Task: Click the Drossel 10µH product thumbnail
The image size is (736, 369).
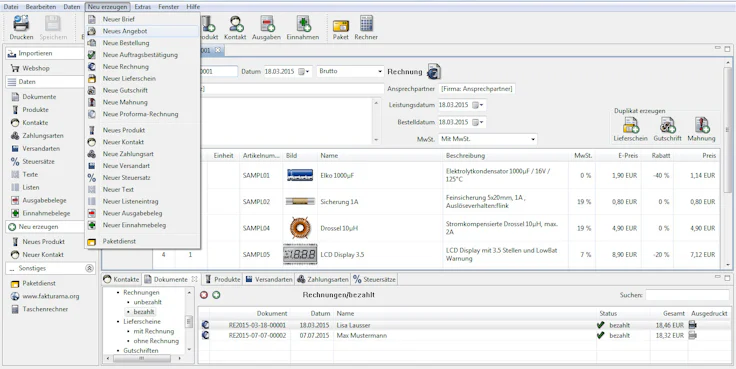Action: [300, 228]
